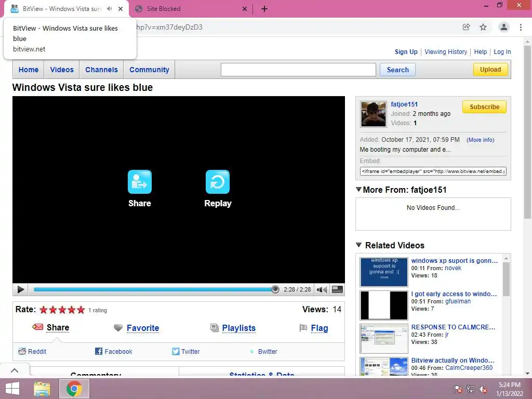Click the heart icon next to Favorite
532x399 pixels.
click(118, 328)
